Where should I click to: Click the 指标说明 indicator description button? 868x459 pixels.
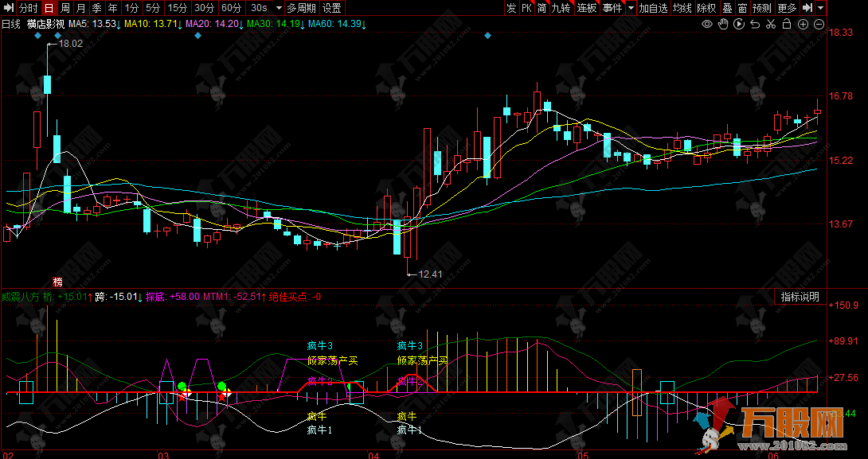(800, 297)
